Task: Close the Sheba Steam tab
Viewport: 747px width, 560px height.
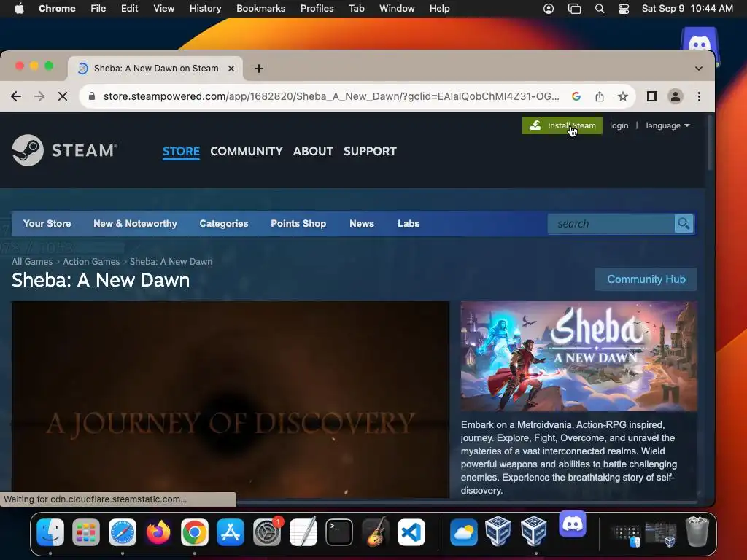Action: (x=231, y=69)
